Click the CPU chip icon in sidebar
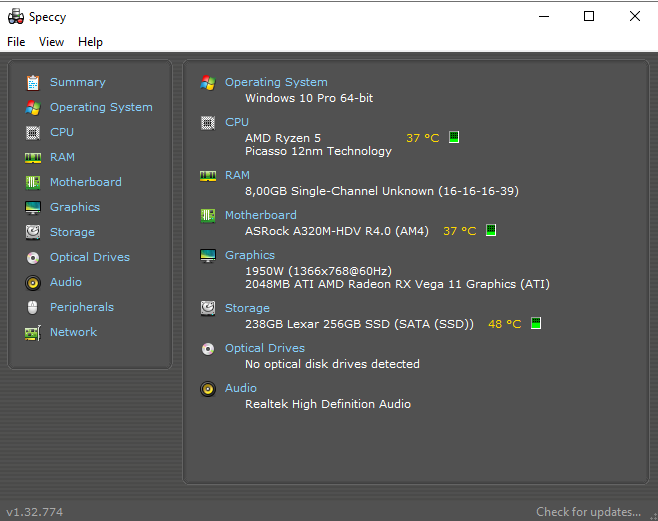Screen dimensions: 658x521 pos(33,133)
